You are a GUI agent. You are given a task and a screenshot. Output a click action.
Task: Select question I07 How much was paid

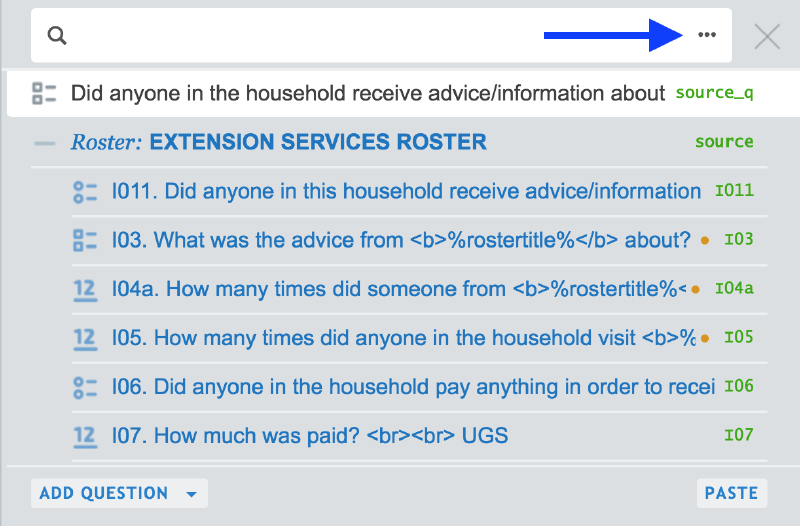pos(310,436)
